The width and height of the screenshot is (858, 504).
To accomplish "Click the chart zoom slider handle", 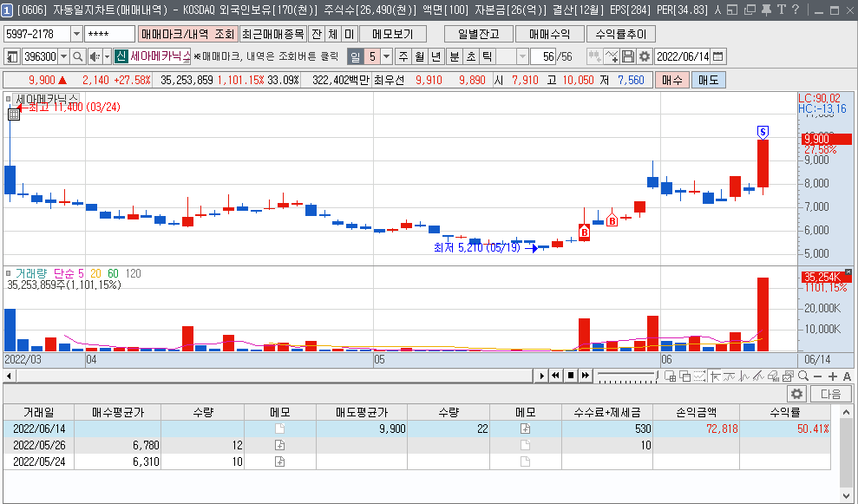I will pyautogui.click(x=657, y=375).
